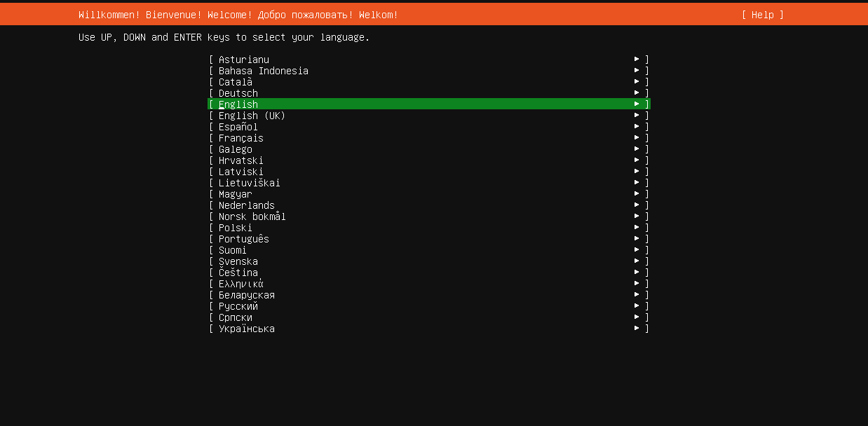
Task: Expand the Svenska row arrow
Action: click(x=637, y=261)
